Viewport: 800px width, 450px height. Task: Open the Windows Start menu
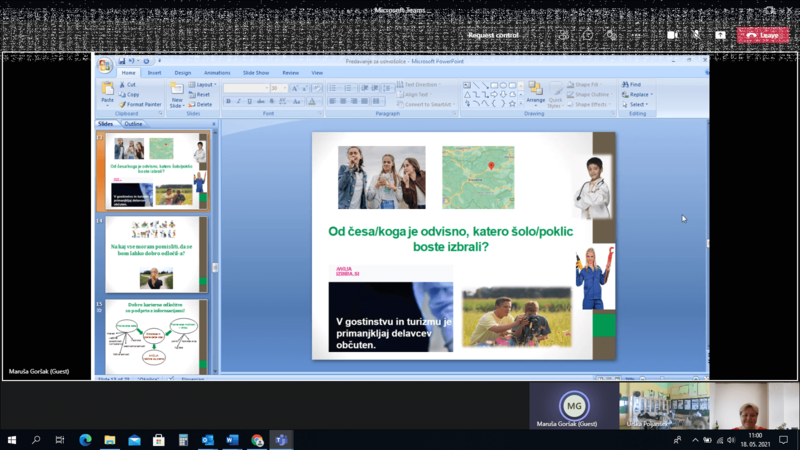click(12, 439)
